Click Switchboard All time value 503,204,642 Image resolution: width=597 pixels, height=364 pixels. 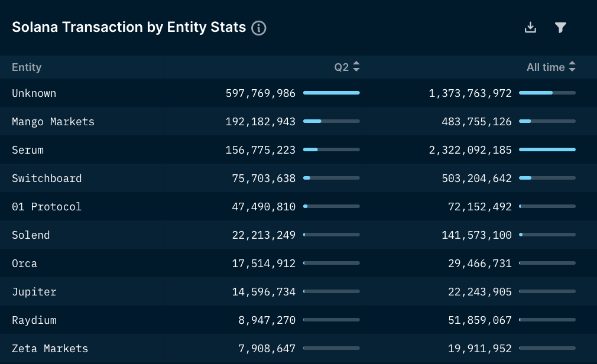coord(477,178)
